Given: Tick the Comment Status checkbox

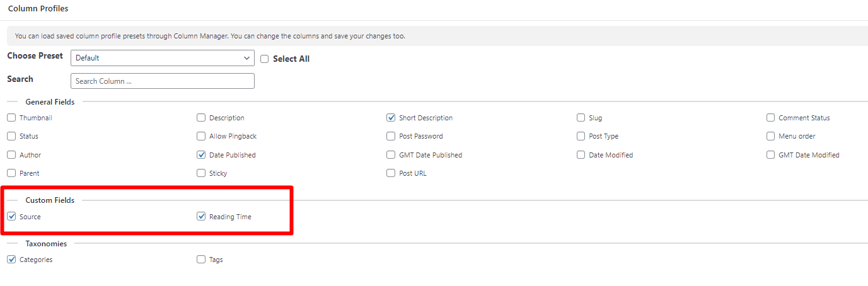Looking at the screenshot, I should pos(770,118).
